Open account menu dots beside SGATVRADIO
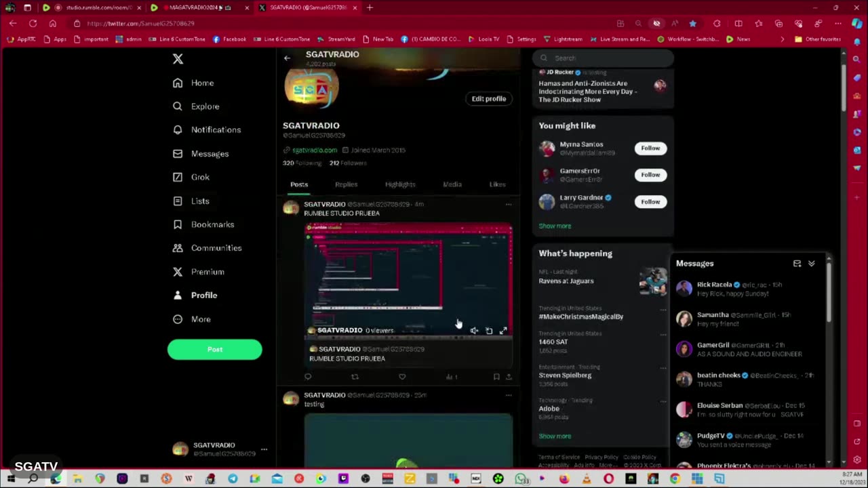This screenshot has width=868, height=488. [264, 449]
